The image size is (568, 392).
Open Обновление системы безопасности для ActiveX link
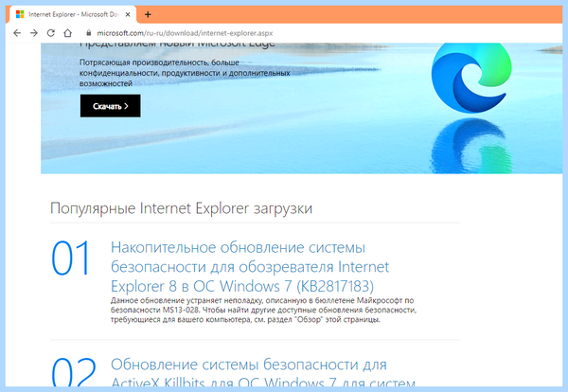263,372
